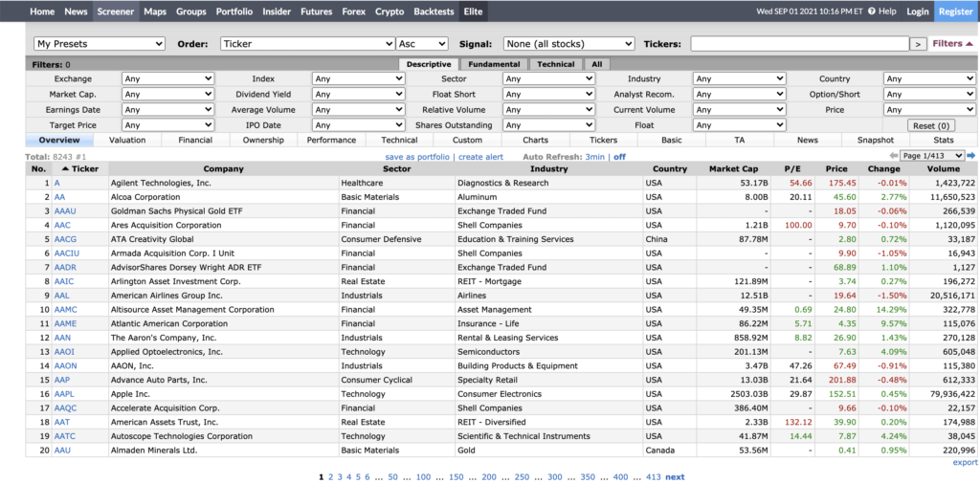
Task: Open the Industry filter dropdown
Action: click(x=740, y=78)
